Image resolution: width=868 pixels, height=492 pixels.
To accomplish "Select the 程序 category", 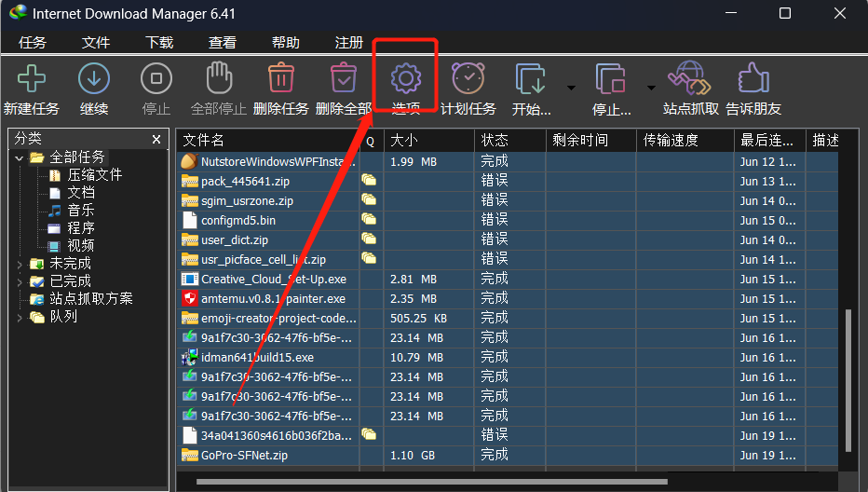I will pyautogui.click(x=81, y=228).
